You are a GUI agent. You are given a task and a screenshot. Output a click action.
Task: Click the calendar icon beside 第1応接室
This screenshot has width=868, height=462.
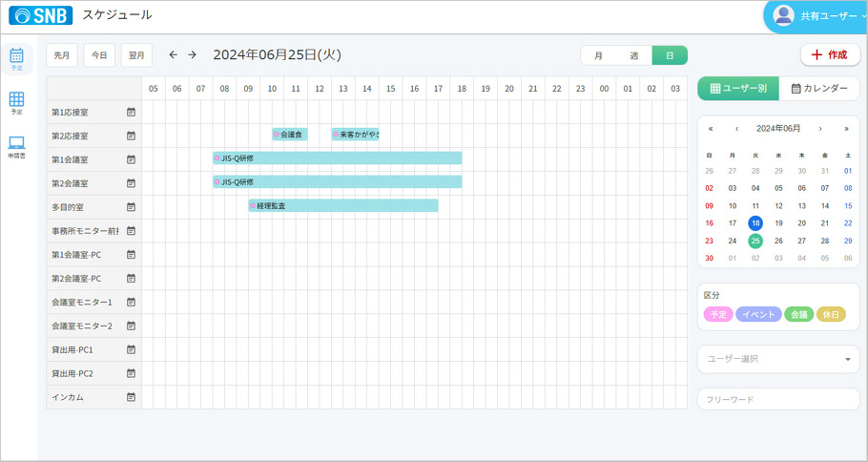[132, 113]
